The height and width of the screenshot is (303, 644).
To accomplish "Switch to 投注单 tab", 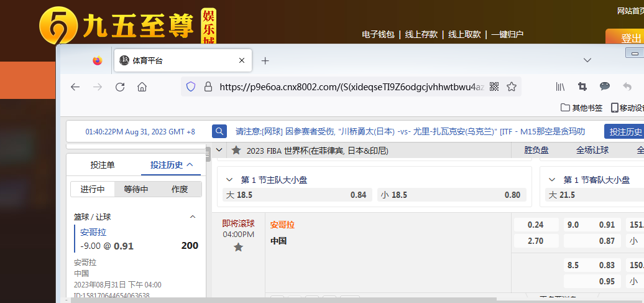I will point(103,165).
